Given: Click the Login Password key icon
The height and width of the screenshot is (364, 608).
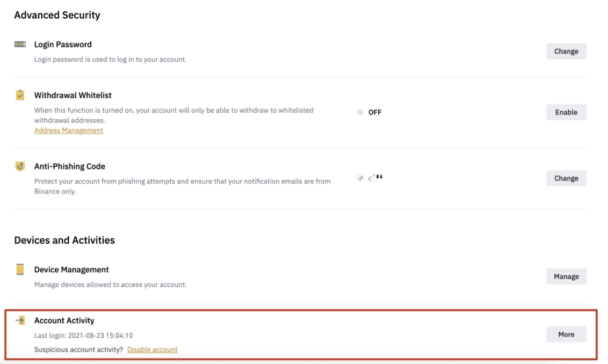Looking at the screenshot, I should pyautogui.click(x=20, y=45).
